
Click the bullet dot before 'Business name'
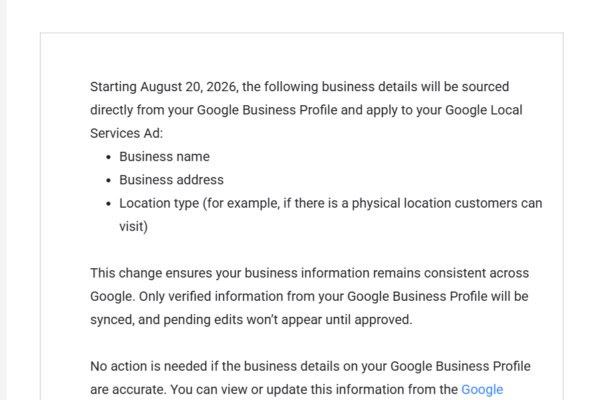tap(109, 157)
